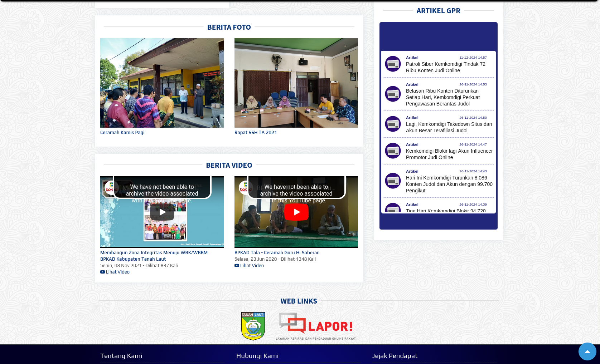This screenshot has height=364, width=600.
Task: Click the Artikel label above Patroli Siber
Action: click(412, 58)
